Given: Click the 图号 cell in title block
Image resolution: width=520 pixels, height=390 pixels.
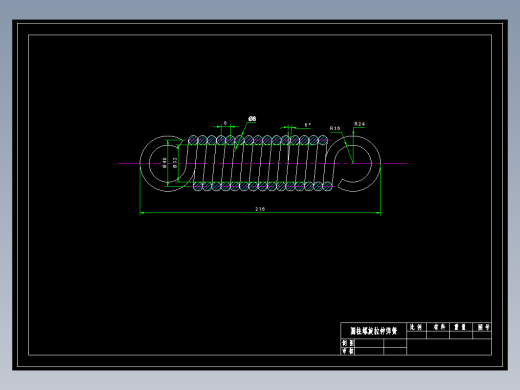Looking at the screenshot, I should (x=482, y=327).
